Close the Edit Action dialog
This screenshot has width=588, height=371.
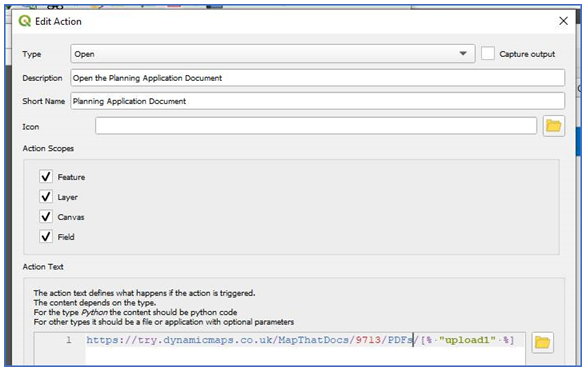(x=563, y=21)
